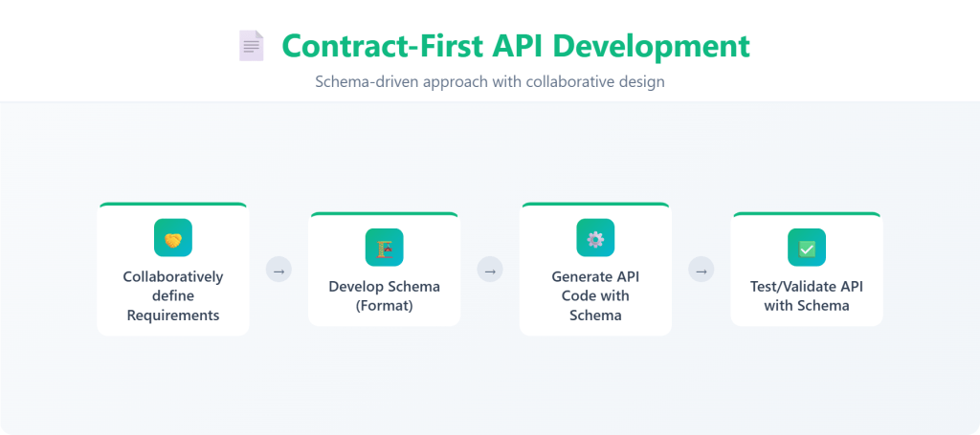Click the arrow before Test/Validate API card
The height and width of the screenshot is (435, 980).
coord(702,271)
